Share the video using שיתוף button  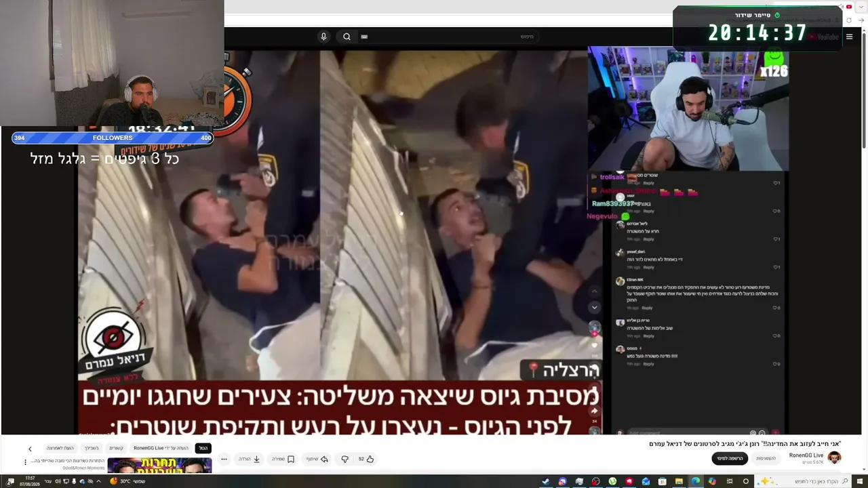317,459
